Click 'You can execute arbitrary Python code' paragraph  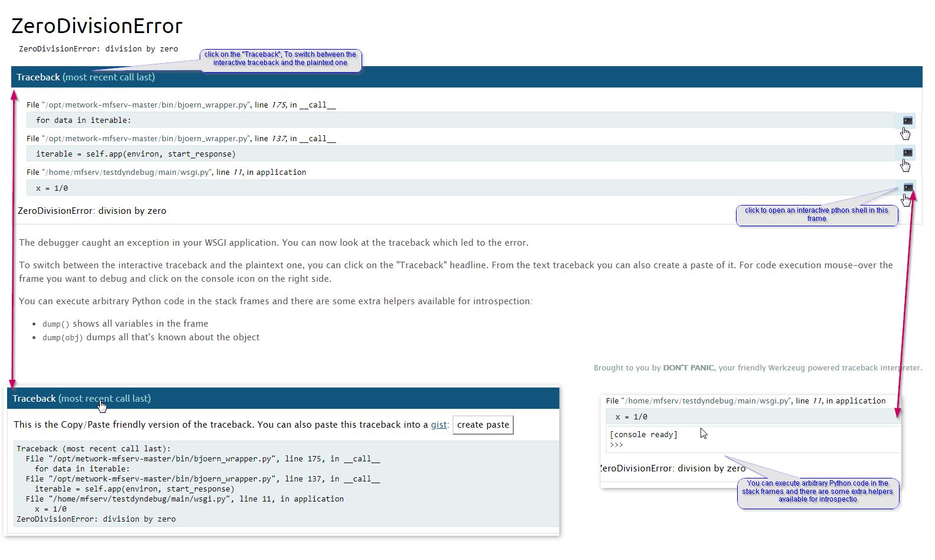pyautogui.click(x=275, y=301)
